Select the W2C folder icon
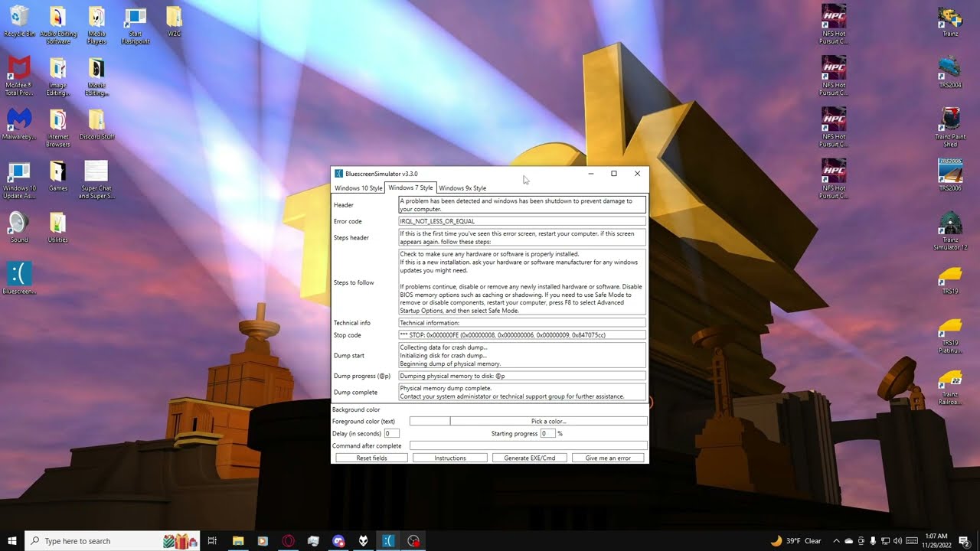 point(175,21)
